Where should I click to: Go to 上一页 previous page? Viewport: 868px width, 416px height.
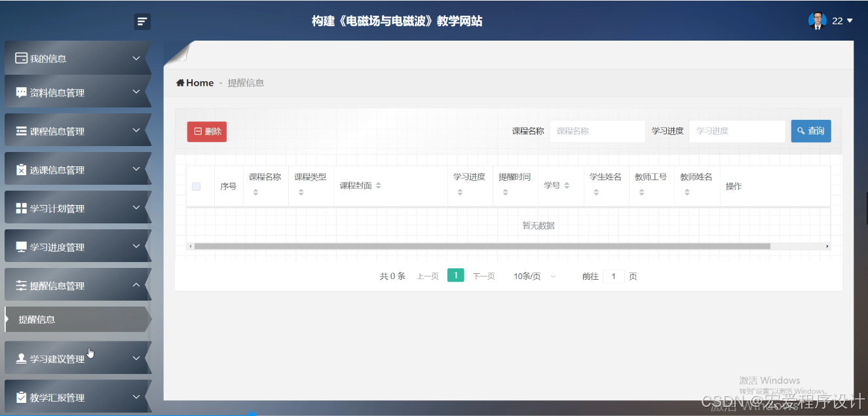(428, 276)
